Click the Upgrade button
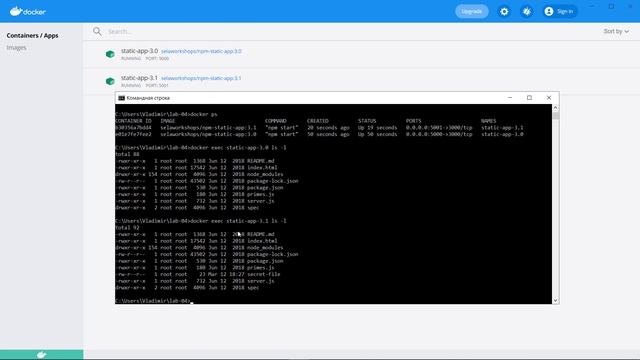Screen dimensions: 640x360 [x=471, y=11]
